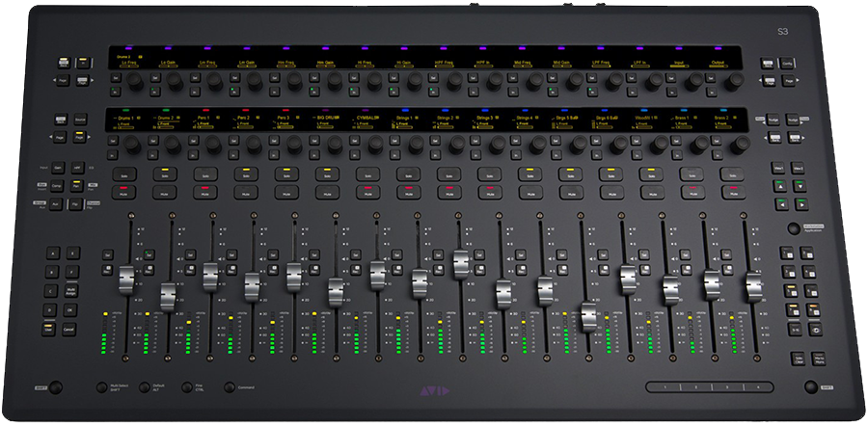Tap segment 2 on the touch strip

click(x=695, y=387)
